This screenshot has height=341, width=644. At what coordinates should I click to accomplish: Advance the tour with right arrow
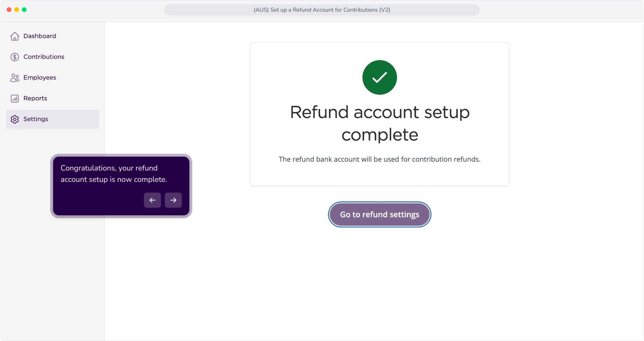pos(173,200)
